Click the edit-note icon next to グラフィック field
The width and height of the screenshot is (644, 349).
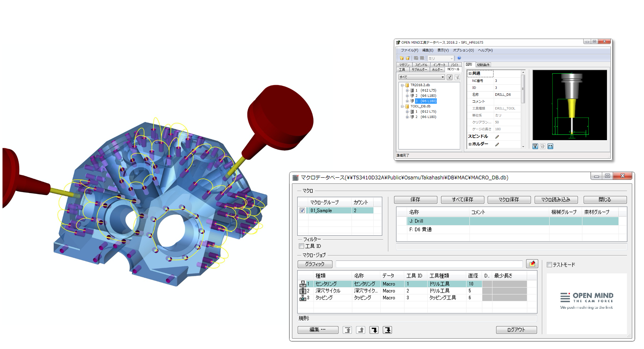tap(532, 264)
